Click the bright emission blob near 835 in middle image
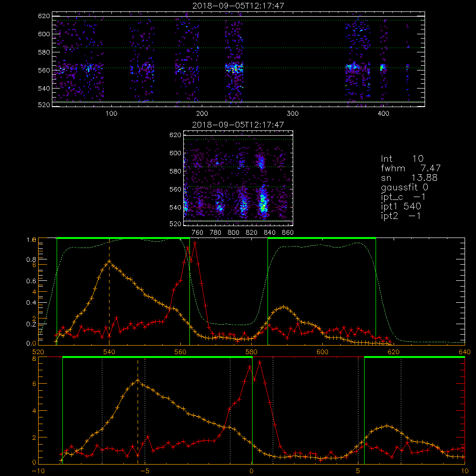 pyautogui.click(x=263, y=202)
